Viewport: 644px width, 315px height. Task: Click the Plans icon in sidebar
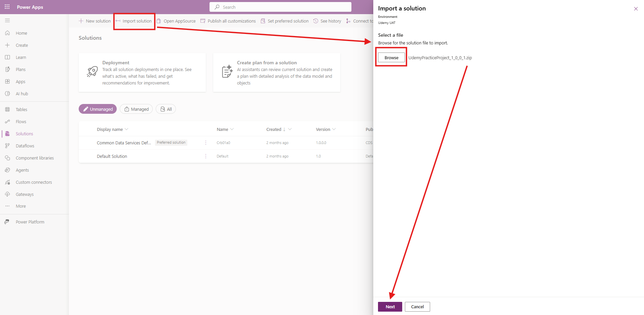[x=7, y=69]
